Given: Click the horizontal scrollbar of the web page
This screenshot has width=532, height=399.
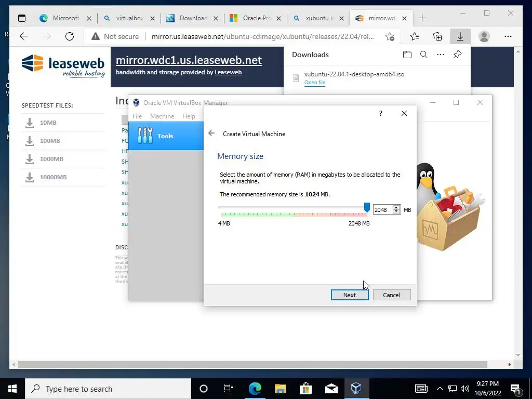Looking at the screenshot, I should (x=253, y=364).
